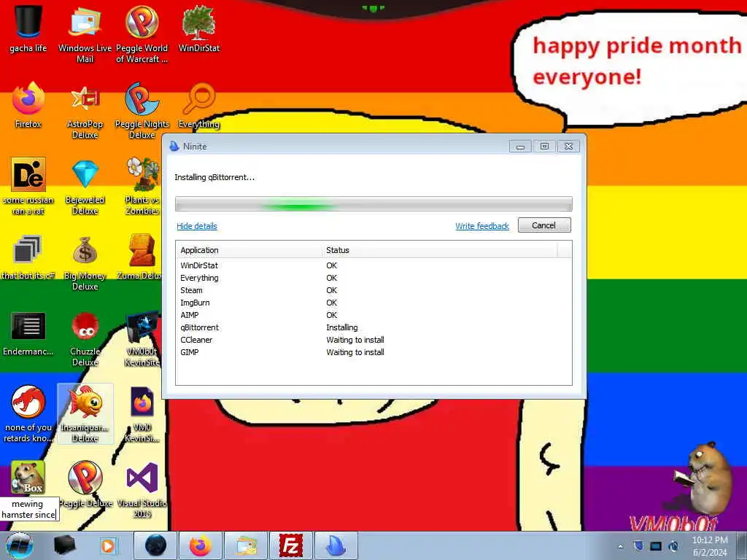Screen dimensions: 747x560
Task: Open FileZilla from the taskbar
Action: click(291, 545)
